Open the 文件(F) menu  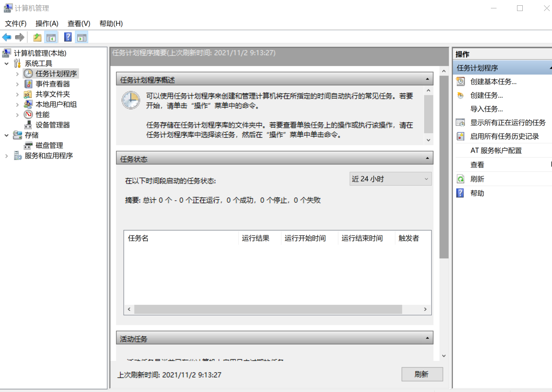pyautogui.click(x=16, y=24)
